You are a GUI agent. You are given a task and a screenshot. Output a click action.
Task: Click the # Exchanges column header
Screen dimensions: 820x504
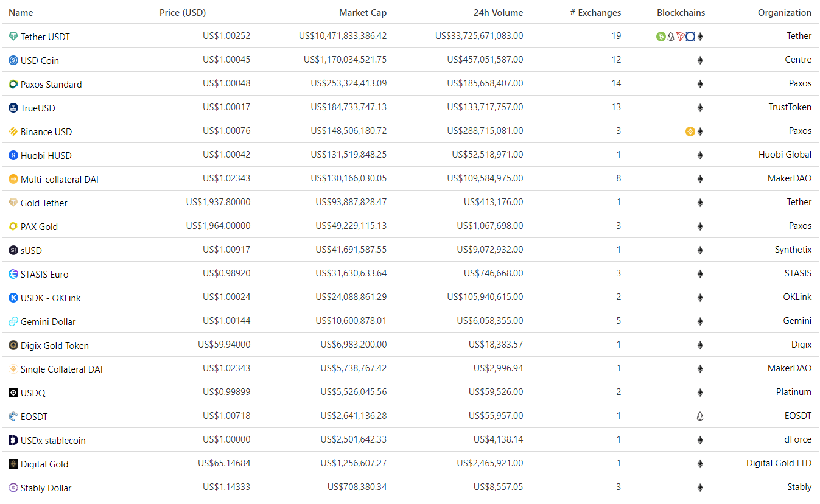point(595,13)
